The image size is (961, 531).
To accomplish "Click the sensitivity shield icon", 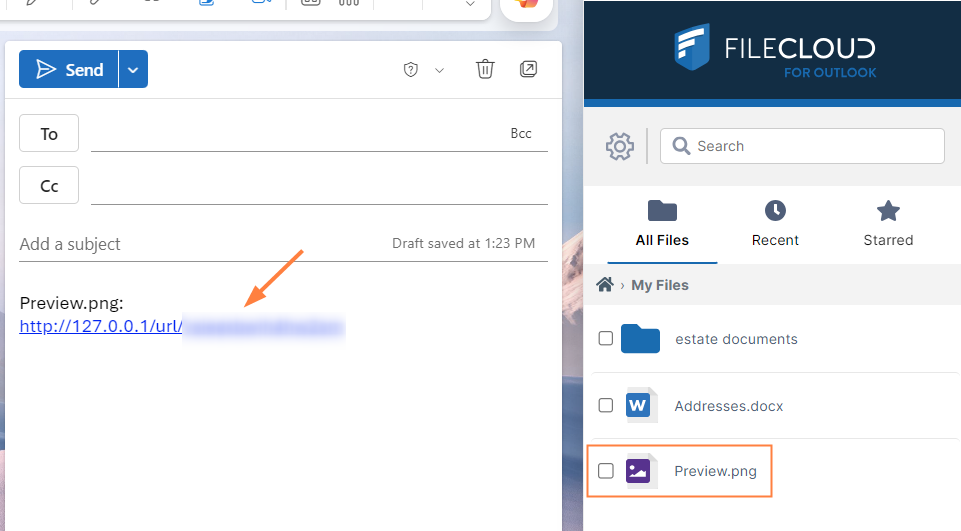I will (x=410, y=70).
